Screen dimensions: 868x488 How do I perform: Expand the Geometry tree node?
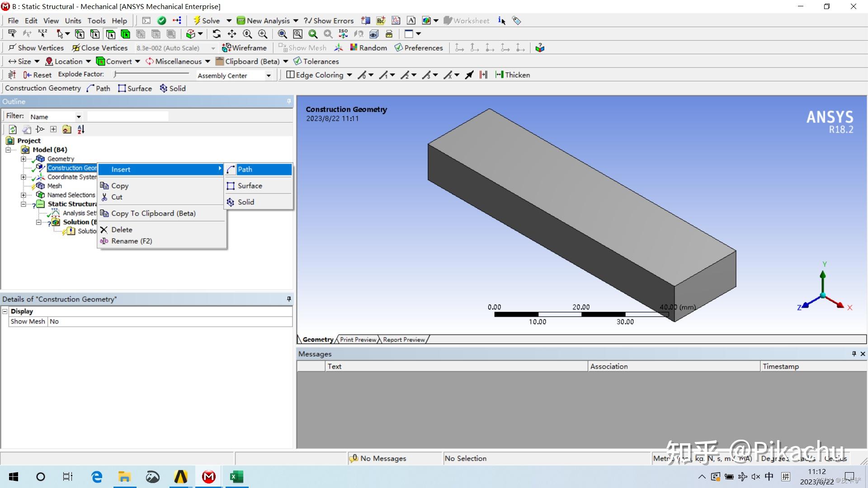click(24, 159)
